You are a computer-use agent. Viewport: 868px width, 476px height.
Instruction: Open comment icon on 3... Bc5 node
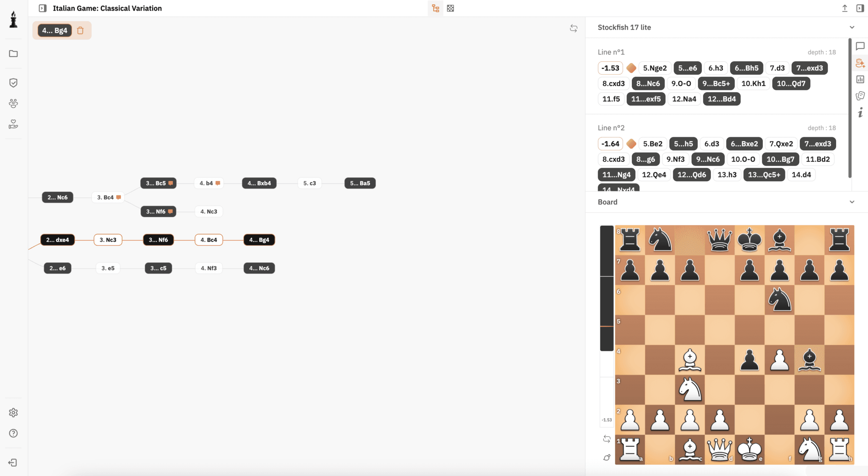[171, 183]
